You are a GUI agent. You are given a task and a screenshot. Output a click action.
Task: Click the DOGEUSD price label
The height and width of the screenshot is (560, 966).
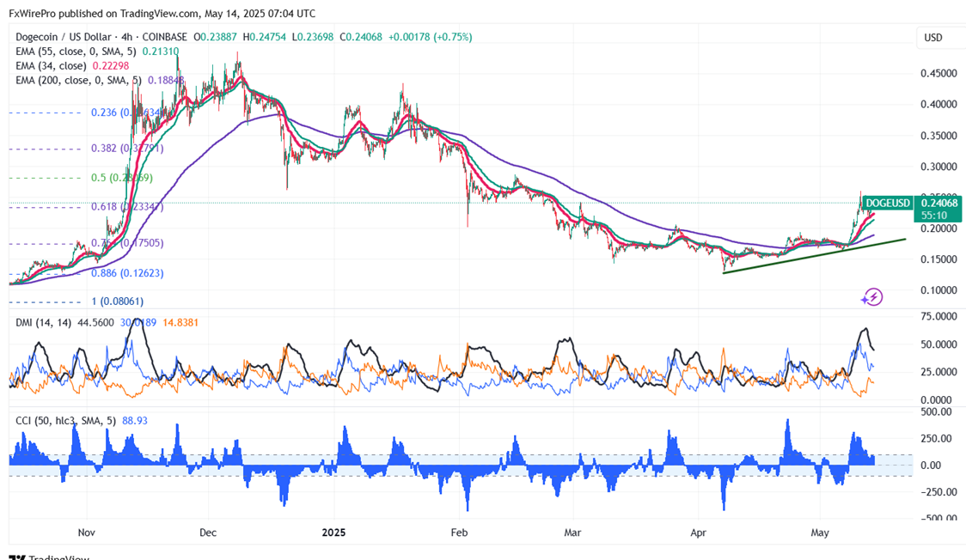tap(887, 203)
